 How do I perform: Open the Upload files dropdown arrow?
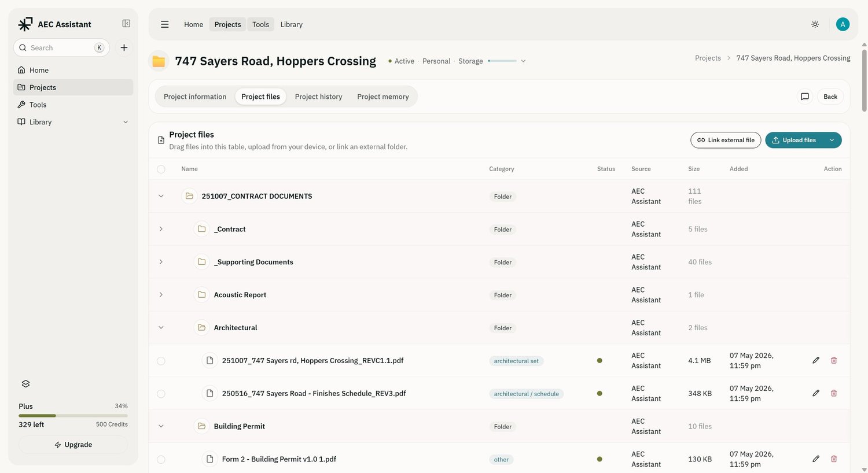pyautogui.click(x=832, y=140)
